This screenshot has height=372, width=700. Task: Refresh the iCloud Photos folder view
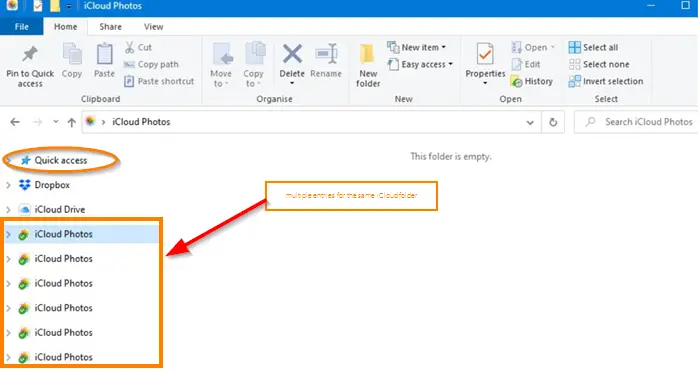(553, 122)
